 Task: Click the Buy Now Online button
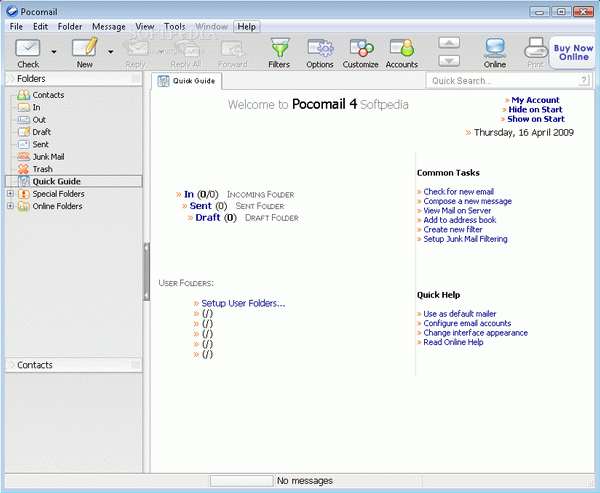tap(573, 52)
